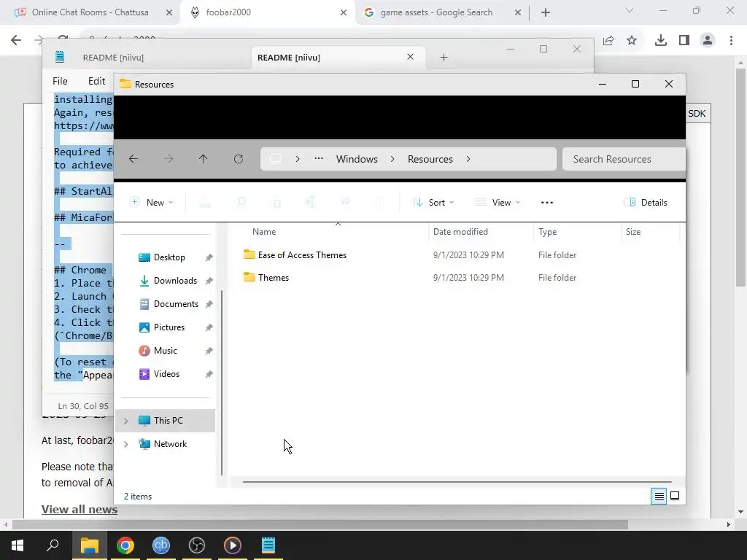Bookmark this page with the star icon
This screenshot has width=747, height=560.
click(632, 41)
